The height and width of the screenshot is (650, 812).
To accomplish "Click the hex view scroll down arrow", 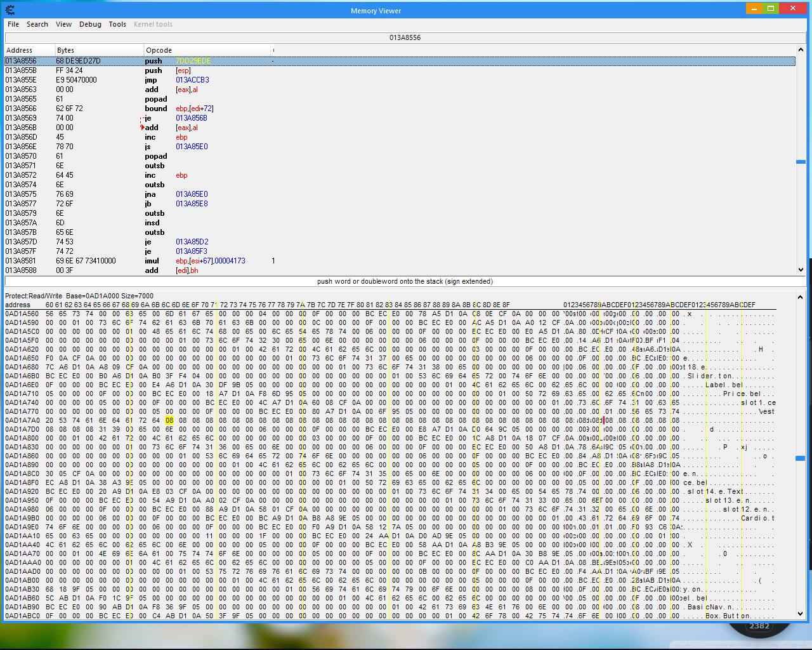I will 801,614.
